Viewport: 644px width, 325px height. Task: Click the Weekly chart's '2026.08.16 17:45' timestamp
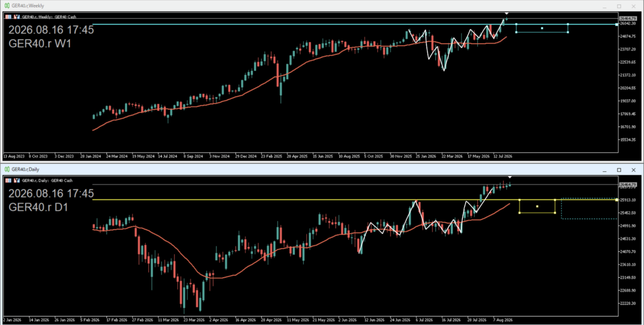[x=51, y=30]
